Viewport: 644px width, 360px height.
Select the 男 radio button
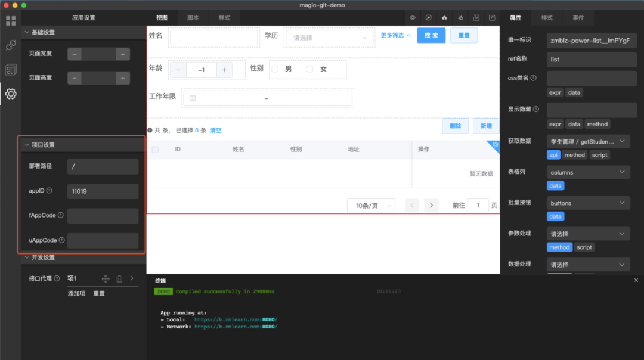click(x=275, y=69)
